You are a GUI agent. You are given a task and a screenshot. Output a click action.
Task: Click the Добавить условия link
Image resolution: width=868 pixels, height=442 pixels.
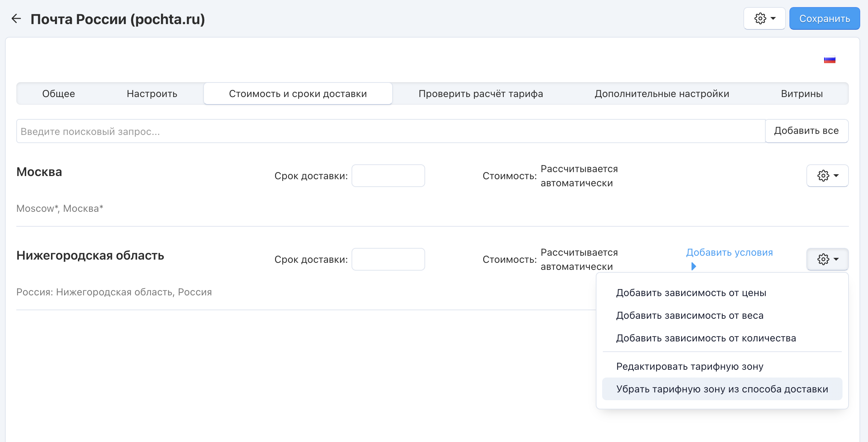click(x=729, y=253)
